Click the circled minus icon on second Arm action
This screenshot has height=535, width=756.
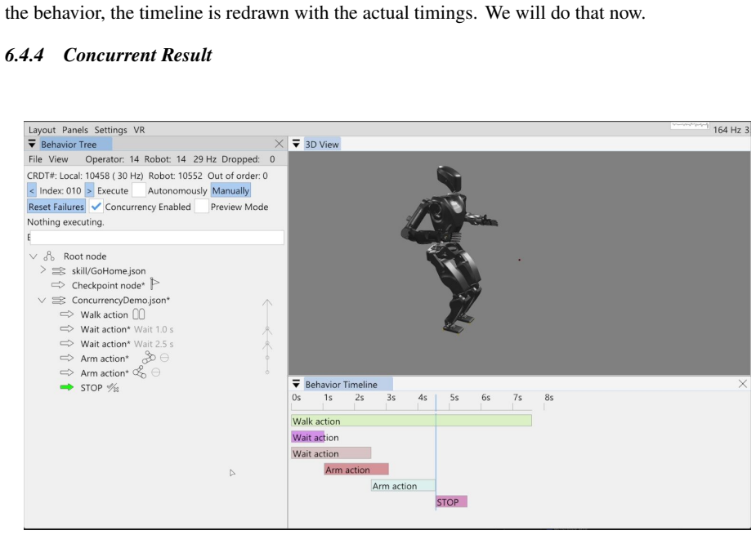pos(155,372)
